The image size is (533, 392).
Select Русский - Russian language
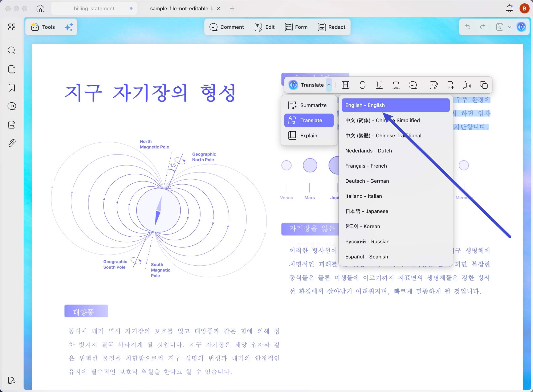[396, 242]
